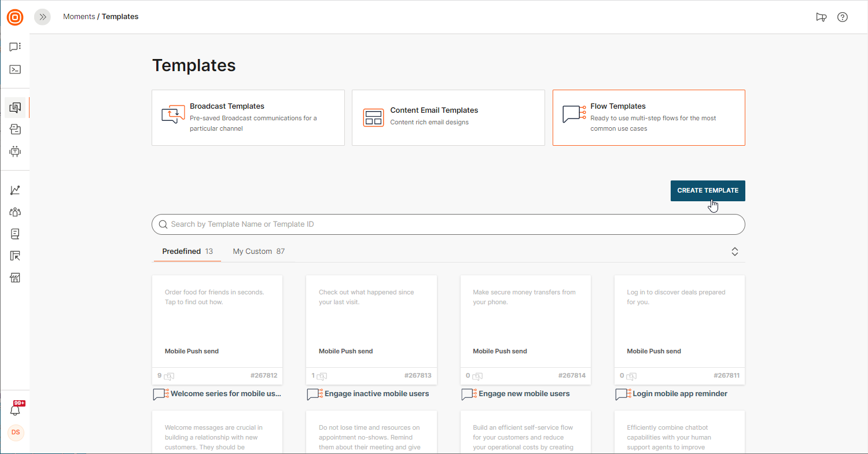
Task: Expand the sidebar navigation with double-chevron
Action: pyautogui.click(x=42, y=17)
